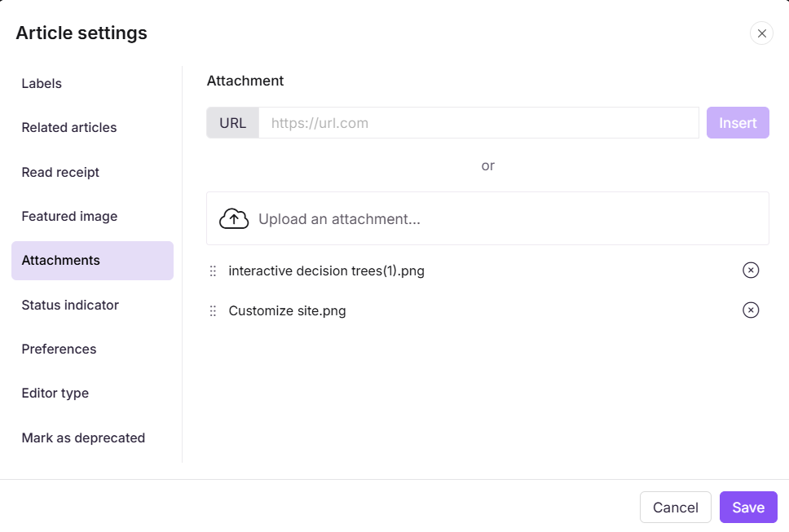Save the article settings

click(x=748, y=508)
